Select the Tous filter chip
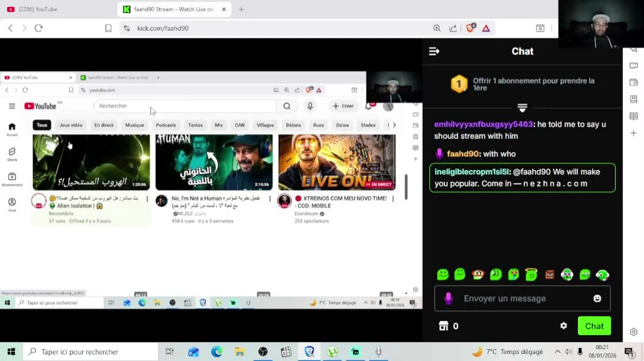The width and height of the screenshot is (644, 361). 42,125
